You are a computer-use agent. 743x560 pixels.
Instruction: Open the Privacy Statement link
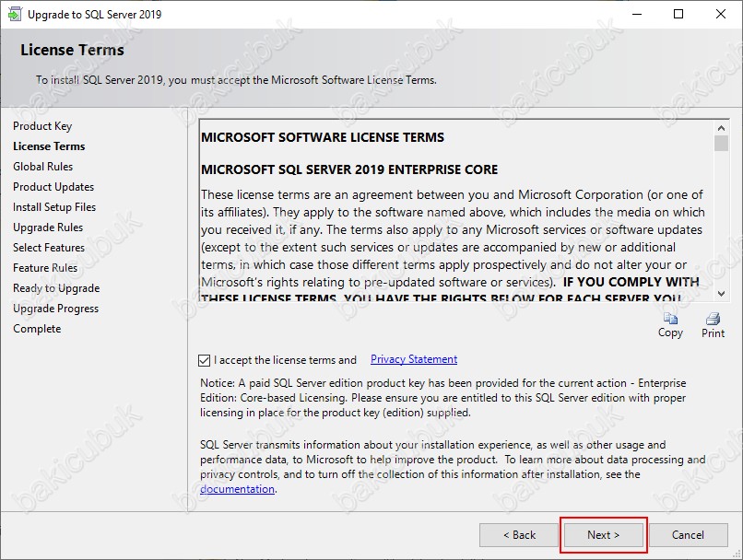click(x=414, y=359)
